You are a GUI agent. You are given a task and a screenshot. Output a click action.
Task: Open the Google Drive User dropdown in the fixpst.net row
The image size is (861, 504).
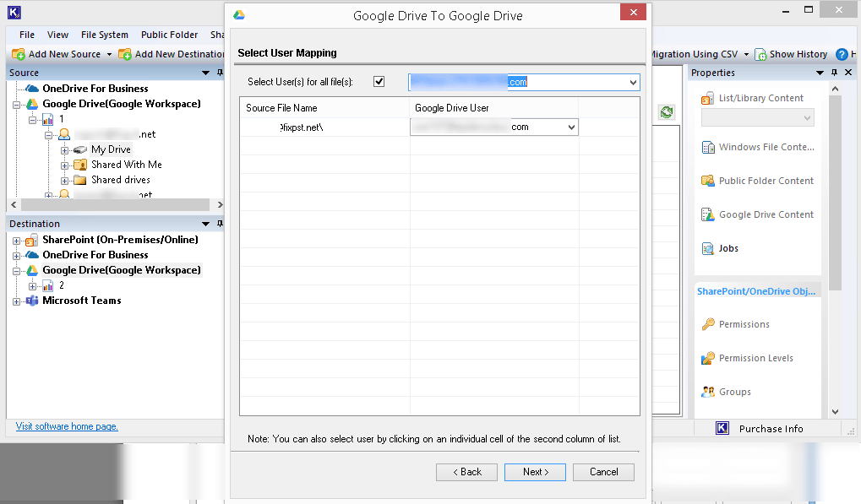pyautogui.click(x=571, y=127)
